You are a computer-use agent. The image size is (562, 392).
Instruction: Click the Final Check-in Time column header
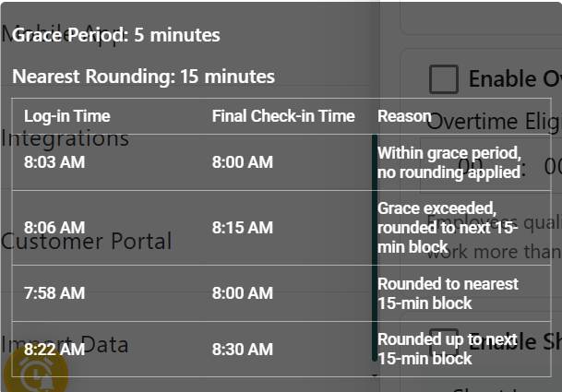(x=283, y=116)
